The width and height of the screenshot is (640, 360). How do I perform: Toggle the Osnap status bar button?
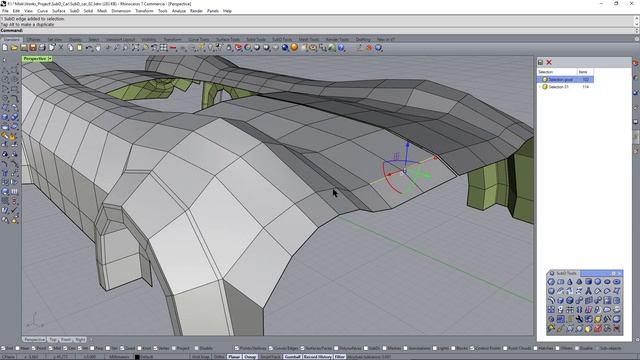[250, 357]
